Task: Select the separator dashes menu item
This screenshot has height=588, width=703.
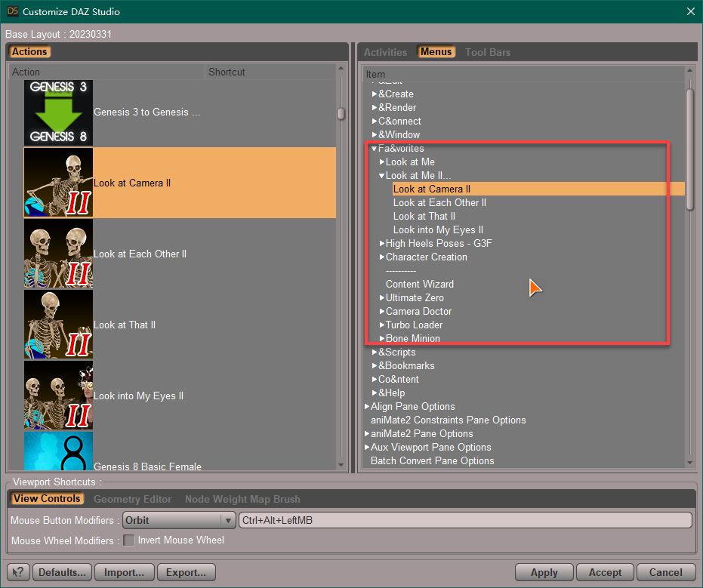Action: click(x=401, y=271)
